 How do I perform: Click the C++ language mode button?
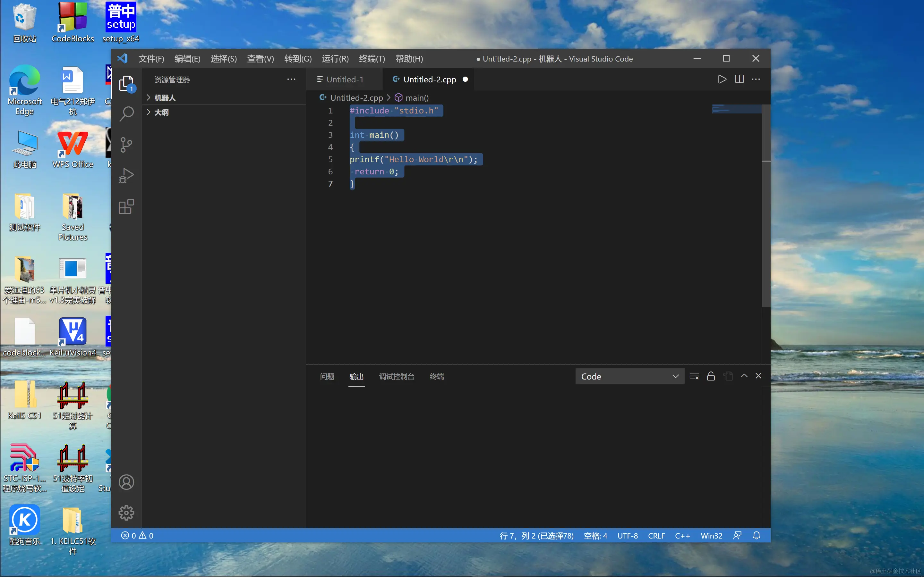[682, 536]
